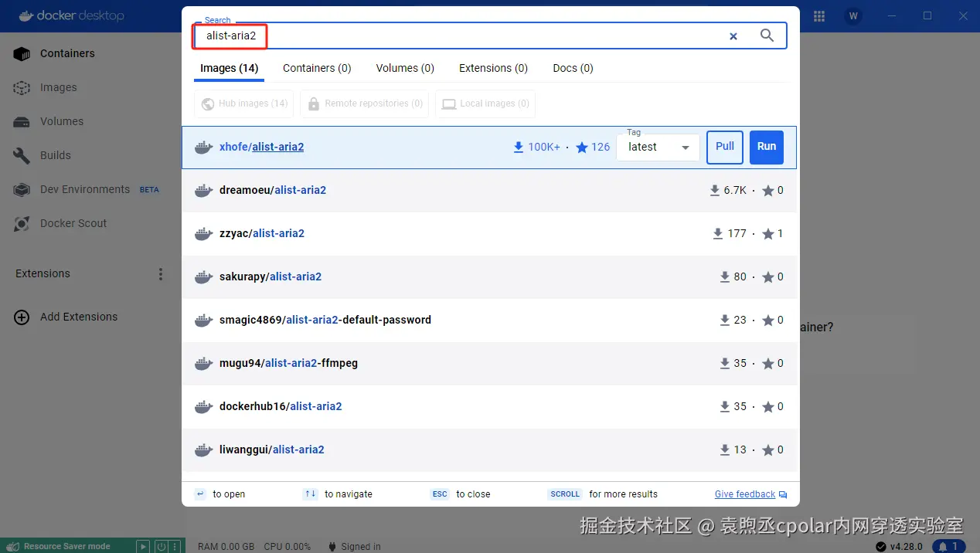Open the W user account avatar
The image size is (980, 553).
[x=853, y=16]
